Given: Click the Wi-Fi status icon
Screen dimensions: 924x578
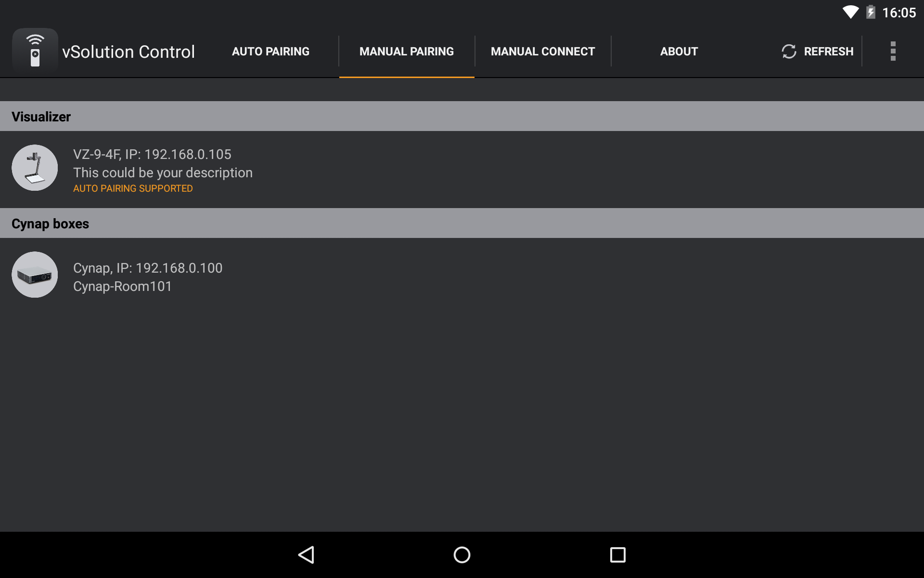Looking at the screenshot, I should click(x=850, y=12).
